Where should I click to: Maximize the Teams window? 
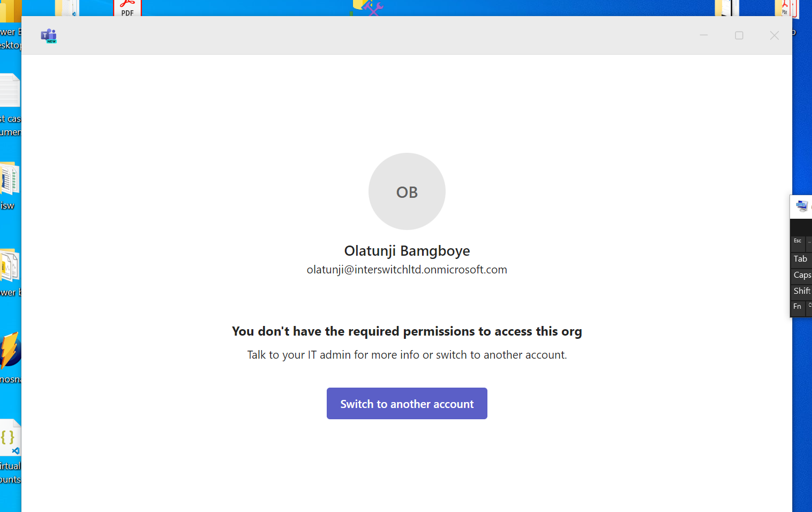(739, 35)
